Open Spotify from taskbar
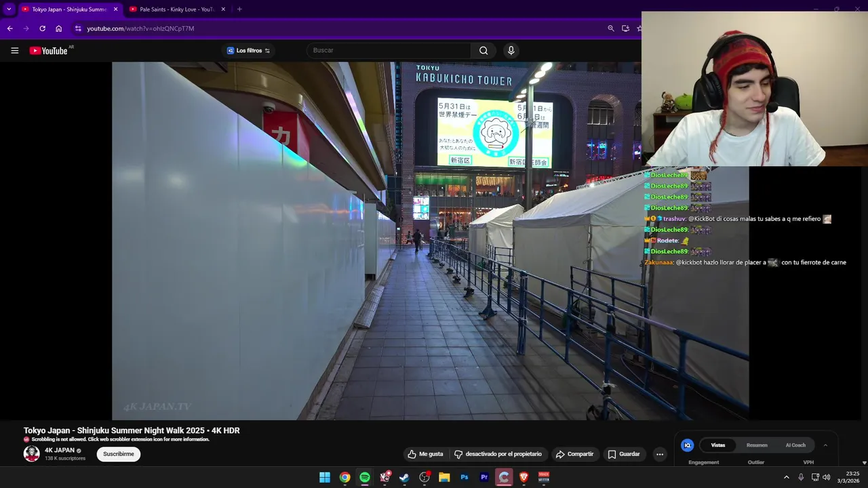Screen dimensions: 868x488 tap(365, 477)
